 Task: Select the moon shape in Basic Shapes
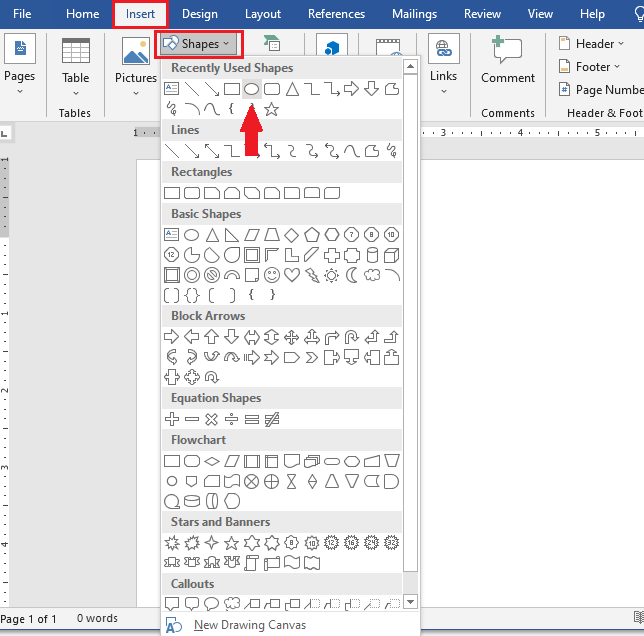click(352, 275)
